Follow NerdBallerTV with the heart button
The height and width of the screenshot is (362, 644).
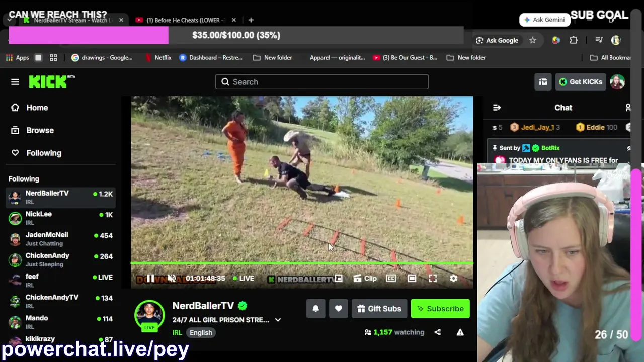[339, 309]
